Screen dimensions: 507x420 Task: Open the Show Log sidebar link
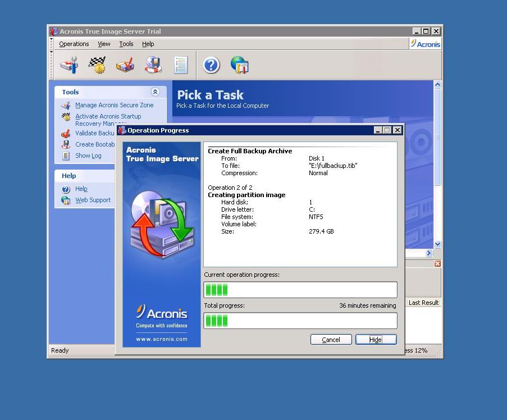[88, 156]
